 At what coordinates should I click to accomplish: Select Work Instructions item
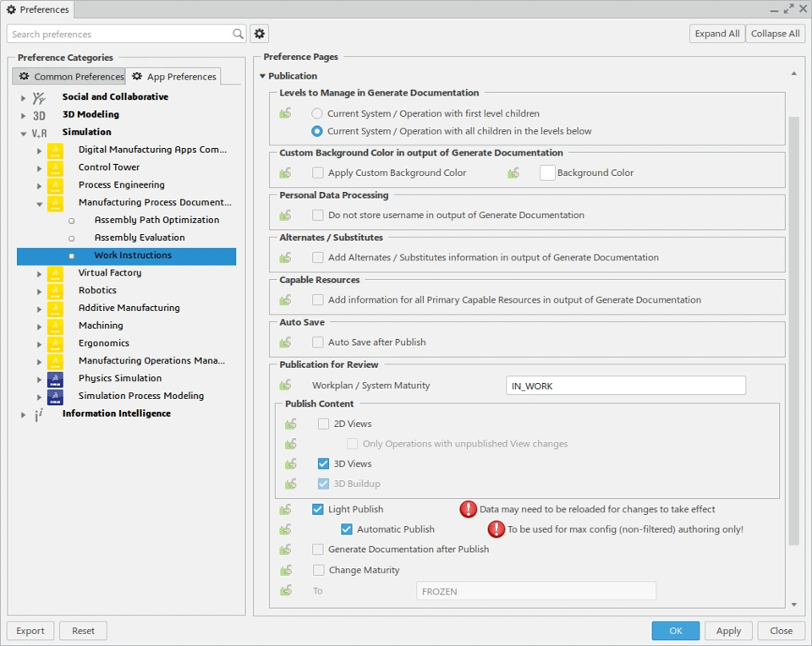pos(126,255)
